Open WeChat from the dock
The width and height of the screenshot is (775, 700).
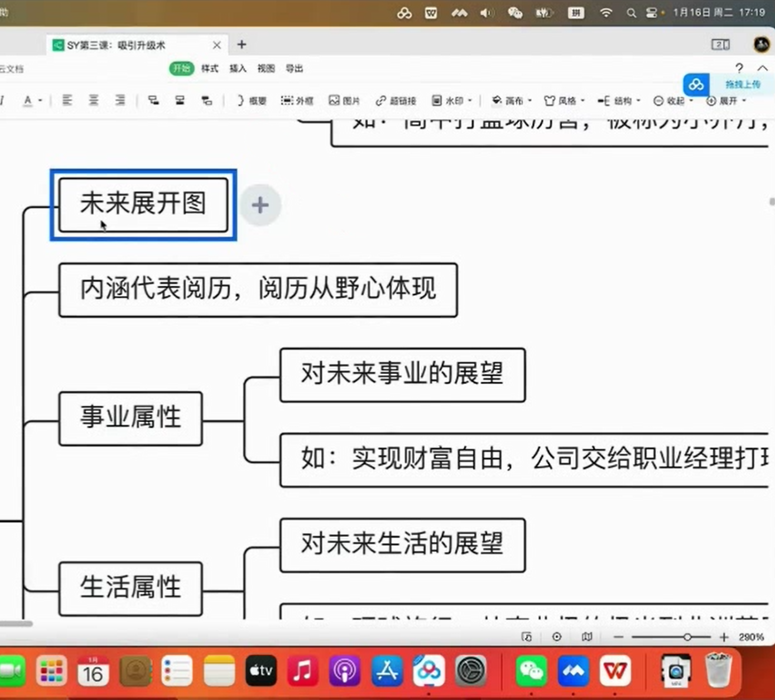(531, 671)
